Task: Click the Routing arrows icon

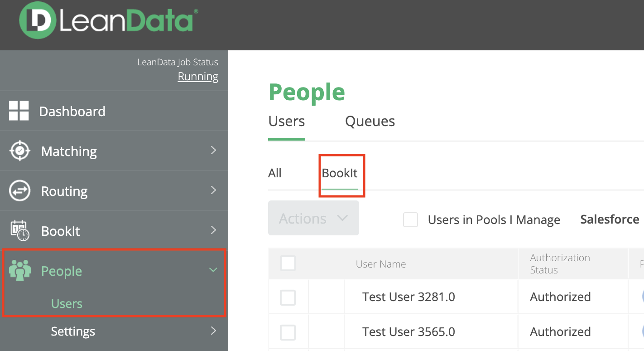Action: (19, 191)
